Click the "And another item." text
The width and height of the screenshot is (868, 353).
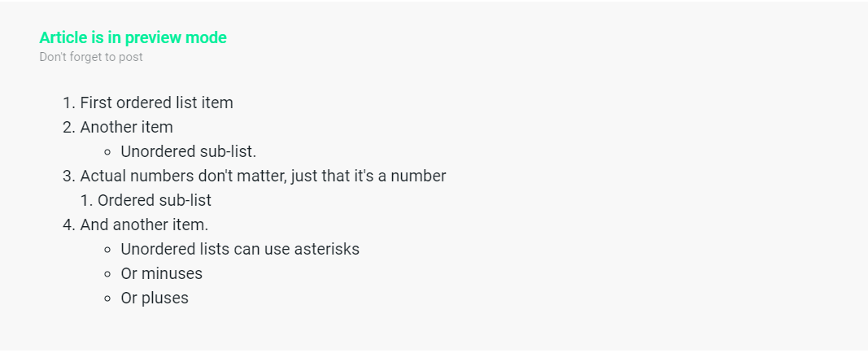144,224
